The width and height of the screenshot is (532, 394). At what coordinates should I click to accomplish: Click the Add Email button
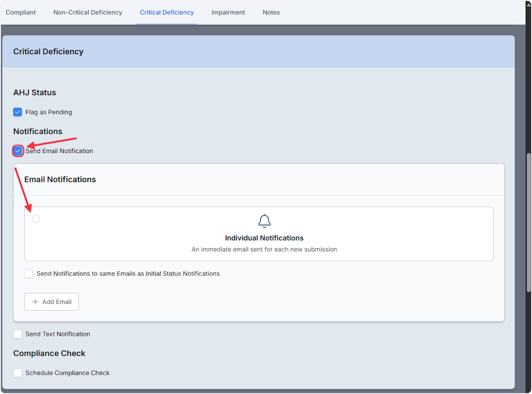(51, 302)
